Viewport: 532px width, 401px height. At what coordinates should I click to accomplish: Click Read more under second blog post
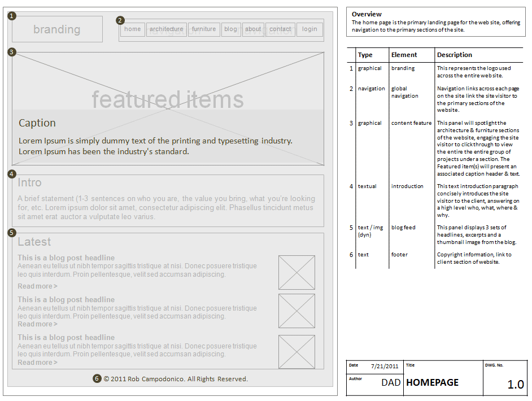(37, 324)
